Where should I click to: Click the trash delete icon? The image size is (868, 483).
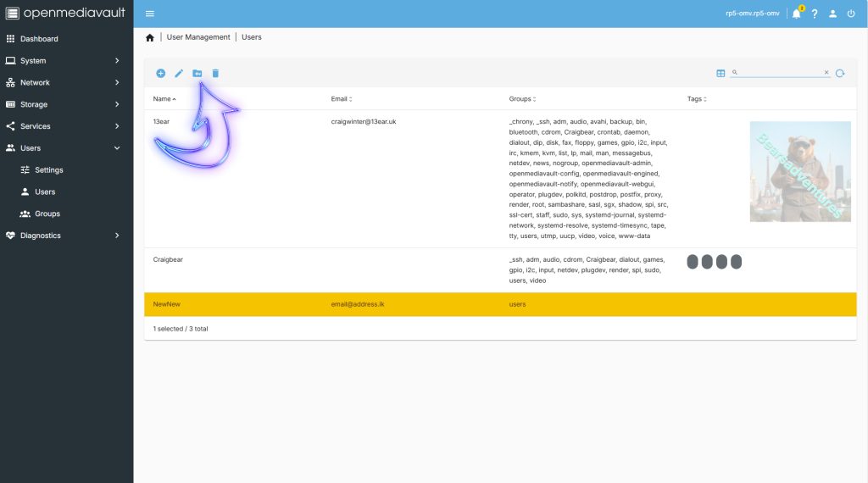(215, 74)
